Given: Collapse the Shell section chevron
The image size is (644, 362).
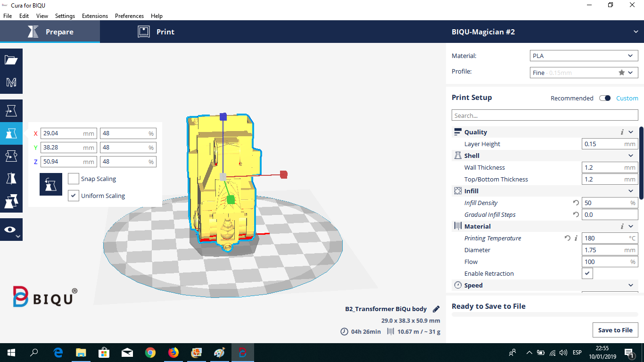Looking at the screenshot, I should coord(631,156).
